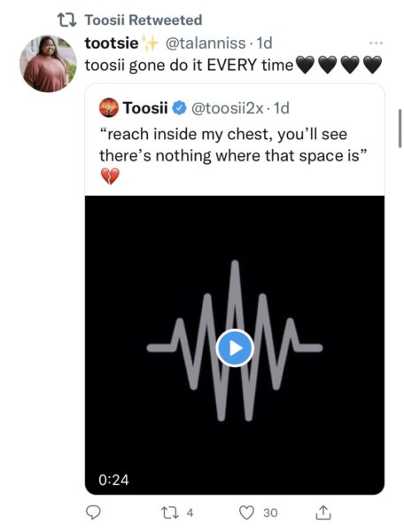Click the broken heart emoji in quote
This screenshot has height=532, width=404.
click(110, 176)
